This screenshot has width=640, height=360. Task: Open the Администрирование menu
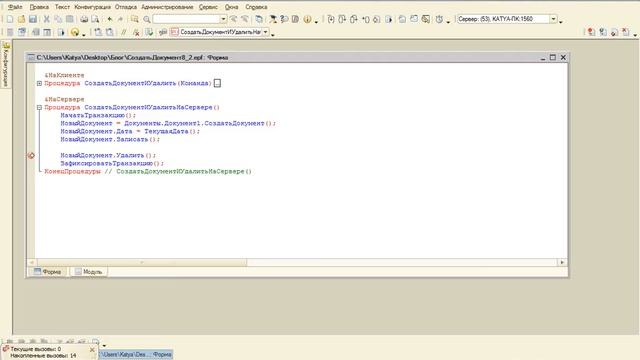[x=167, y=7]
